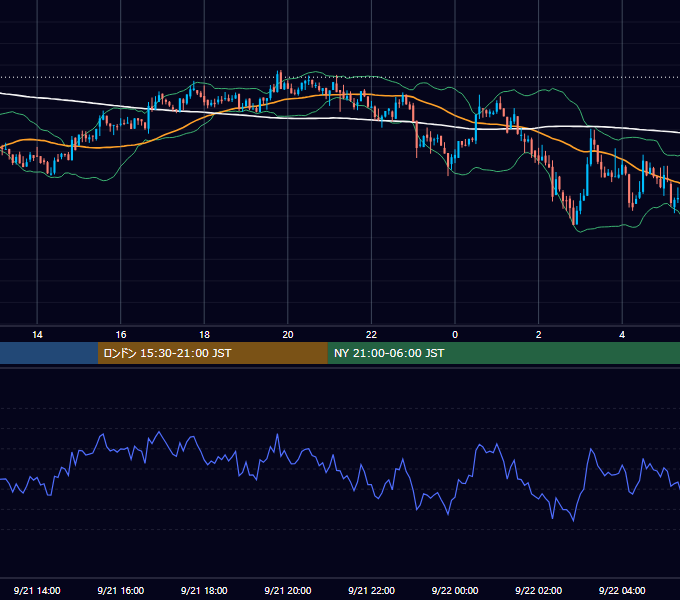Click hour label 18 on chart axis
680x600 pixels.
(x=204, y=335)
